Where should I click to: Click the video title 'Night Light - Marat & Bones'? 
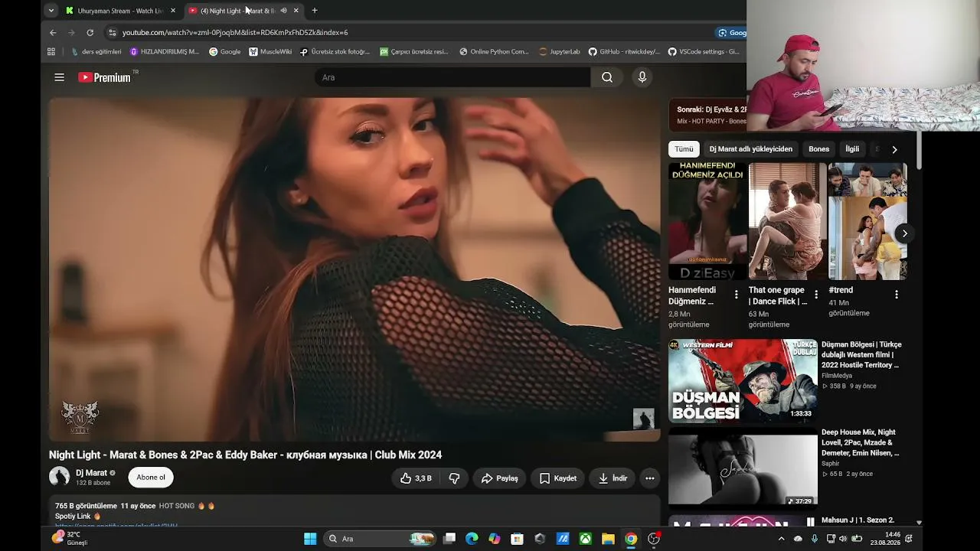(246, 455)
